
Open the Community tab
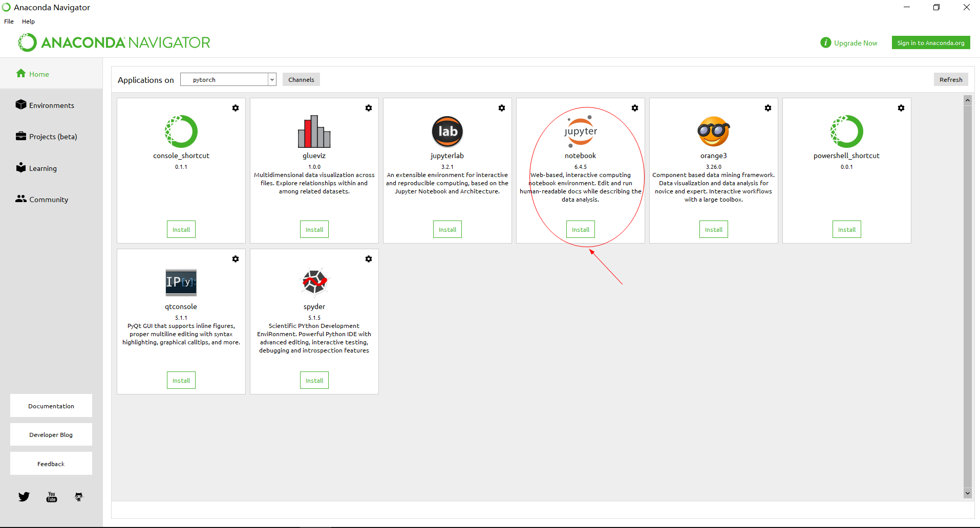coord(51,199)
